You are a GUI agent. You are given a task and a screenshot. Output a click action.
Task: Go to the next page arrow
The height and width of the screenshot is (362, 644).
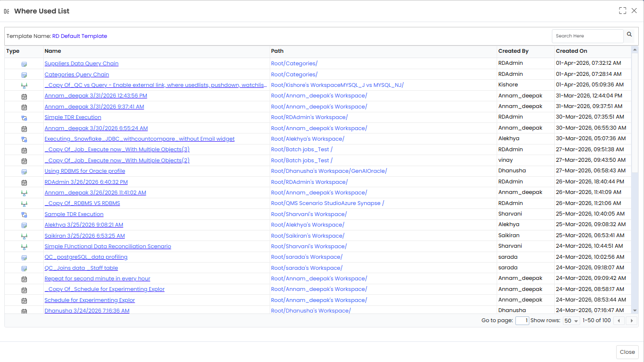point(632,321)
